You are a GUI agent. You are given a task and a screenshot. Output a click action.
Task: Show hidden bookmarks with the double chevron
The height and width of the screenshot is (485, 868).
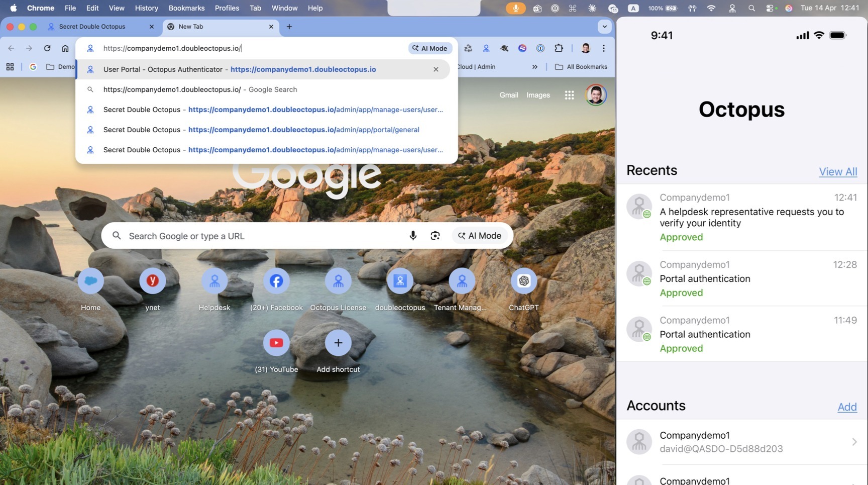535,67
